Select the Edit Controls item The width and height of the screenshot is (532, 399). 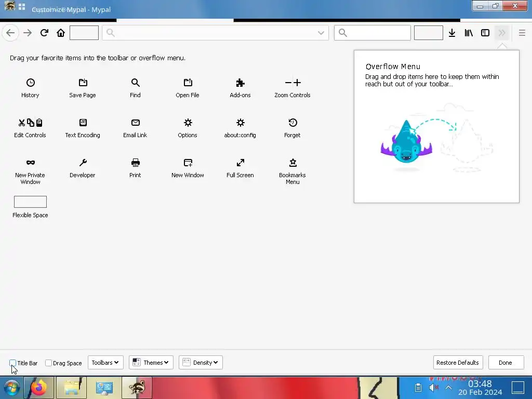(x=30, y=128)
